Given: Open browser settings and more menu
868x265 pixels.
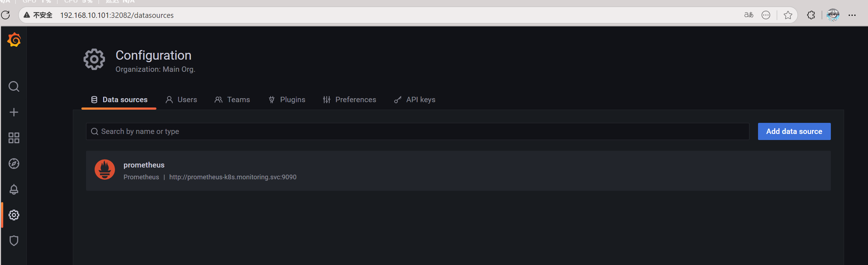Looking at the screenshot, I should point(852,15).
